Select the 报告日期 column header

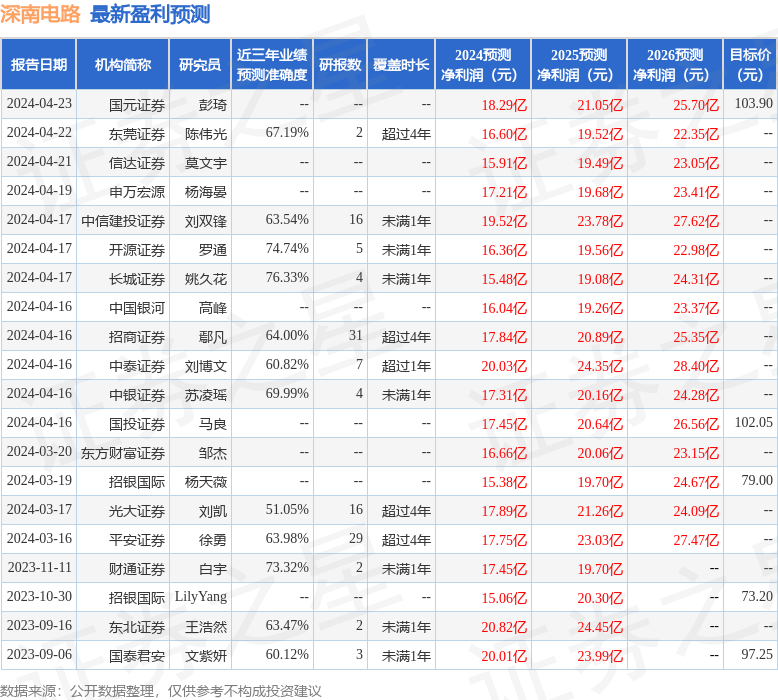(39, 65)
